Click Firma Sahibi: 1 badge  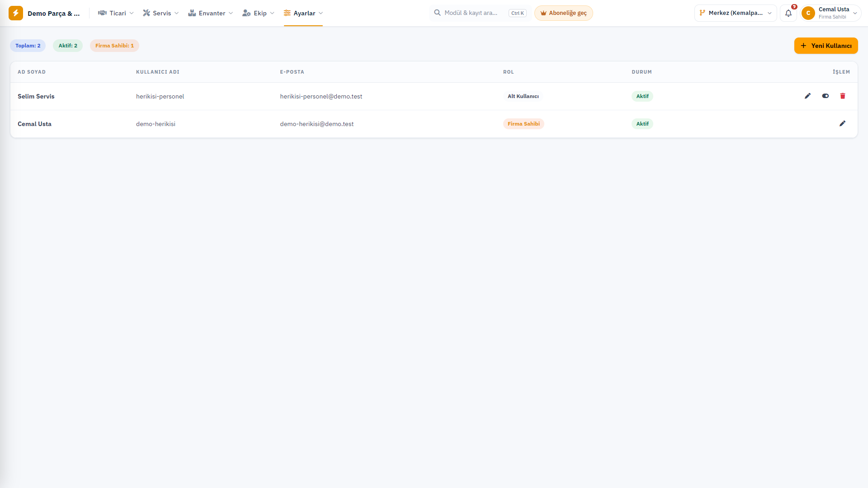point(114,46)
